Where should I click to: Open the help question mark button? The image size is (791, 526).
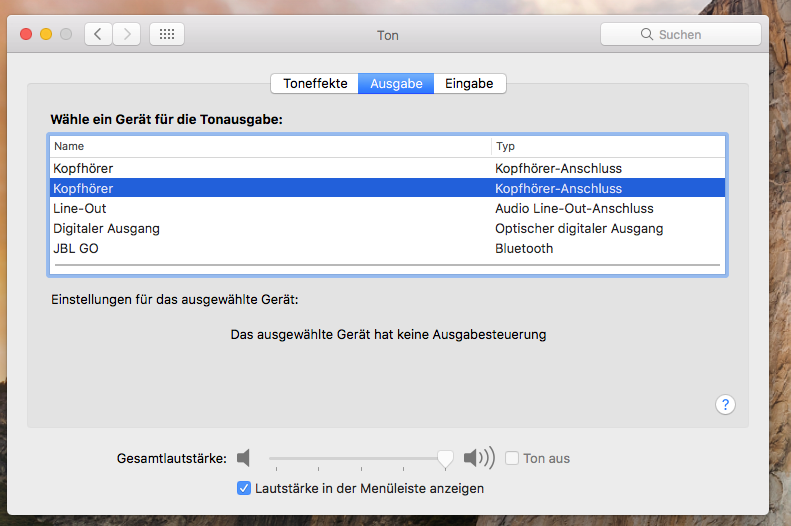(726, 404)
